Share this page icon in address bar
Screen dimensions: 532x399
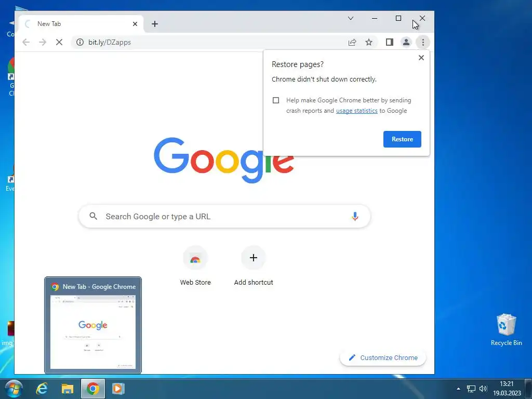click(x=352, y=43)
